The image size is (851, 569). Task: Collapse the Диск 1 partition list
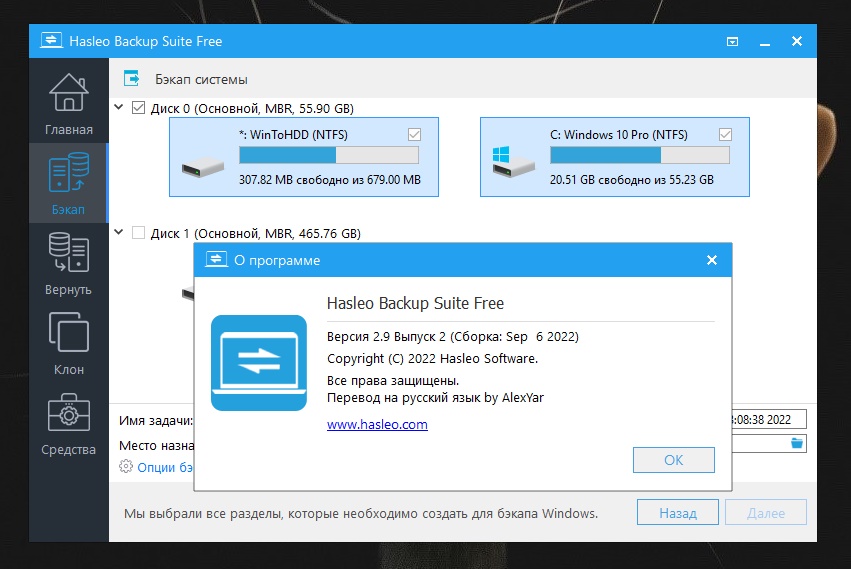coord(119,232)
